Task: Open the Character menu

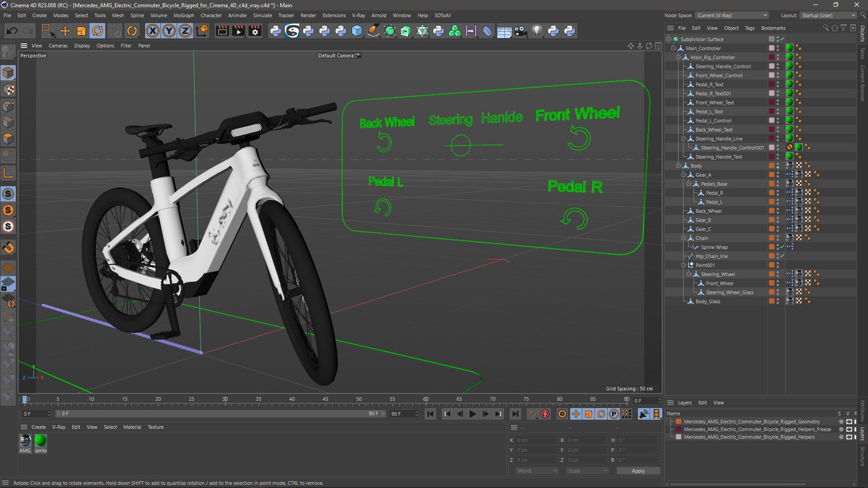Action: coord(211,15)
